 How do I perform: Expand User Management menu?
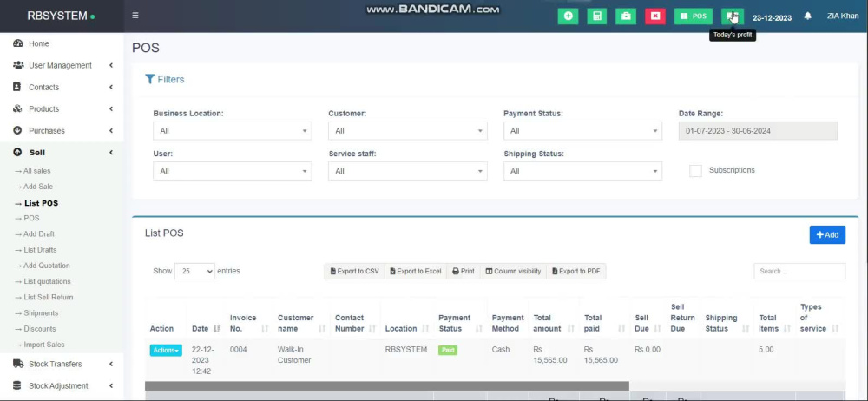62,65
